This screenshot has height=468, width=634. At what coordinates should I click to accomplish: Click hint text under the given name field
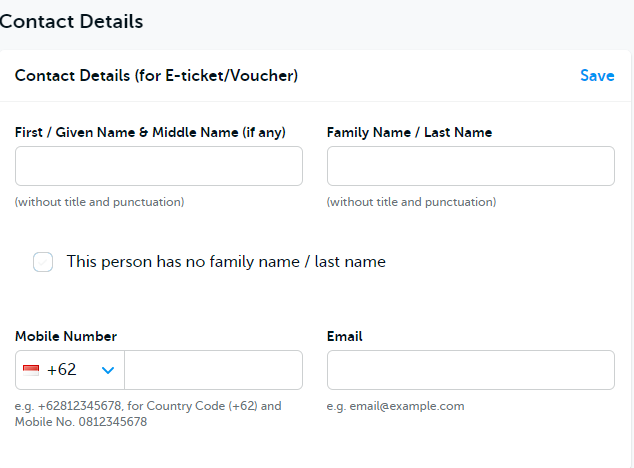click(99, 202)
